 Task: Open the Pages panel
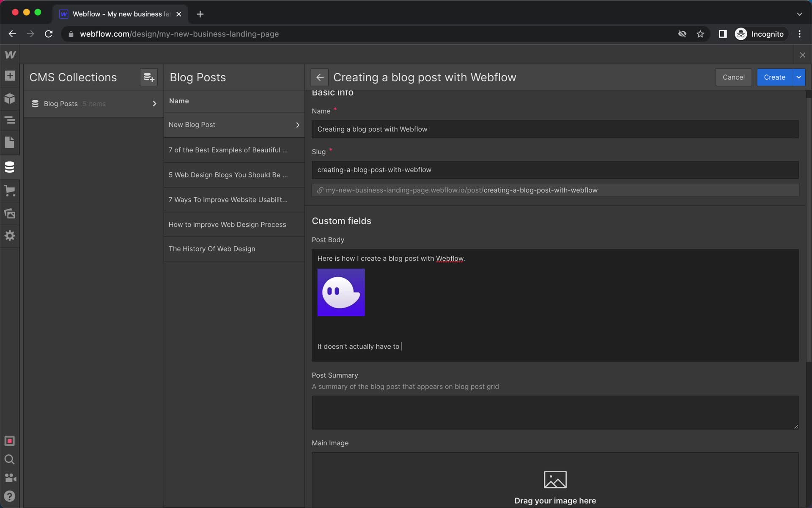pos(10,143)
